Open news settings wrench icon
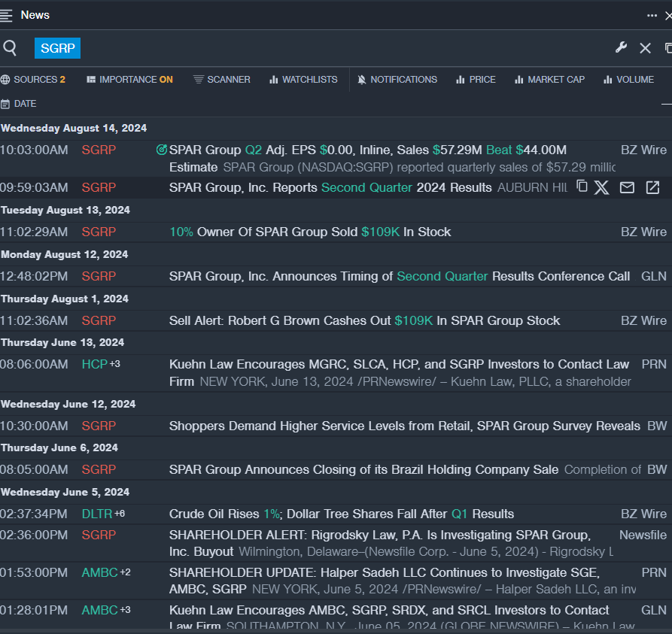Screen dimensions: 672x634 point(621,48)
